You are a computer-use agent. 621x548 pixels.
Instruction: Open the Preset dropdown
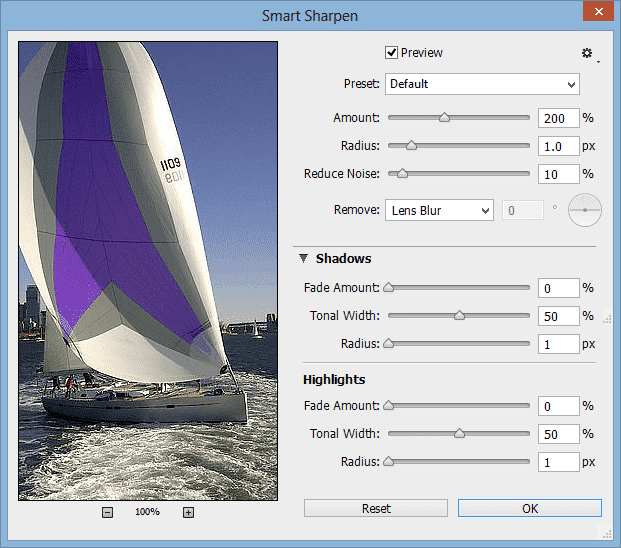coord(482,84)
